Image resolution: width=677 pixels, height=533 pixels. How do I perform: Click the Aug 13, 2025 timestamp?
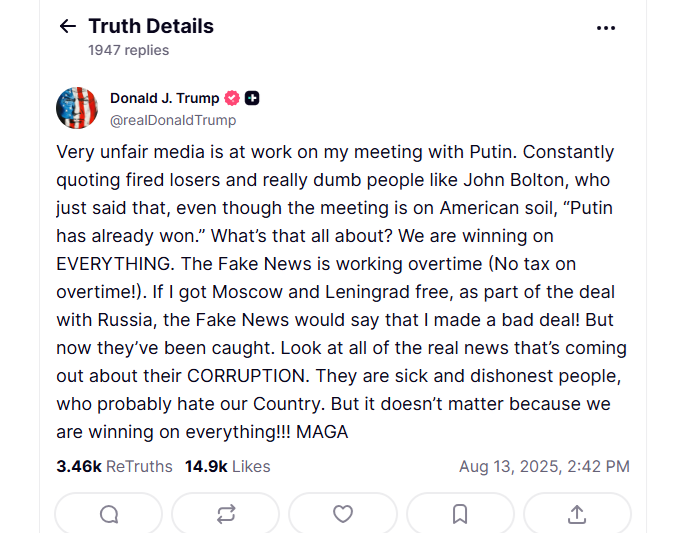coord(544,466)
